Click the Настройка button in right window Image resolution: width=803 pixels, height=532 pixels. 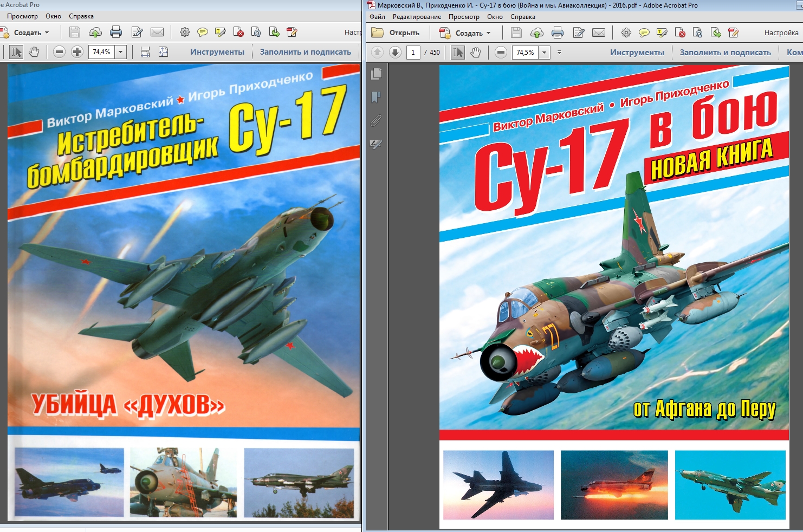781,33
